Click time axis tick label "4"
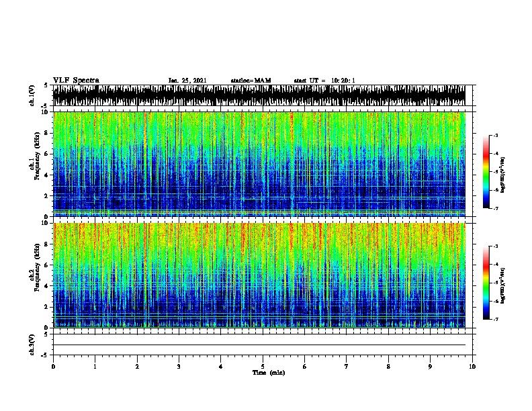 click(x=221, y=367)
